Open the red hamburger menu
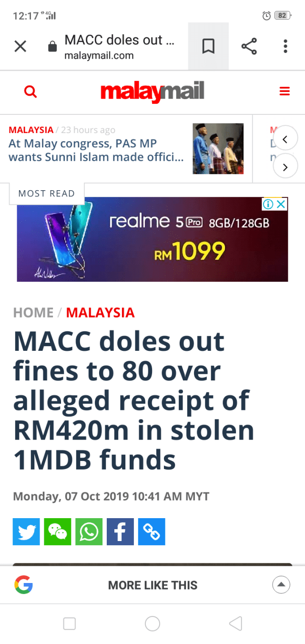The height and width of the screenshot is (644, 305). (x=285, y=91)
